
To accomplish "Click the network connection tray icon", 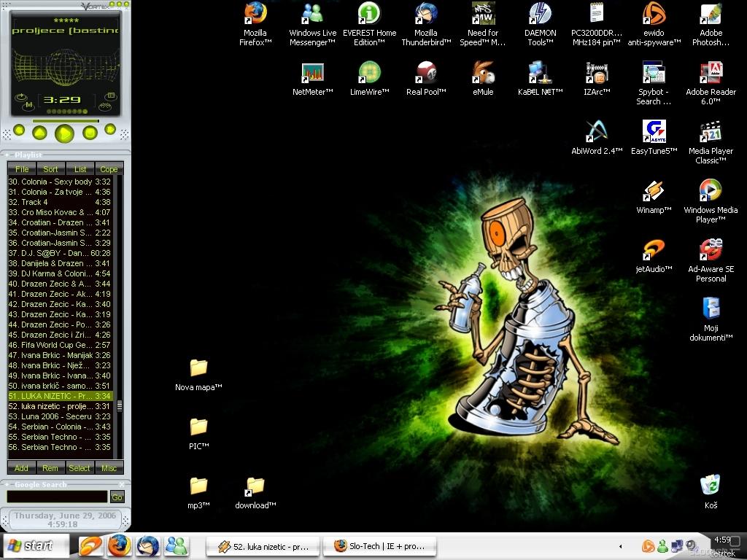I will coord(676,545).
